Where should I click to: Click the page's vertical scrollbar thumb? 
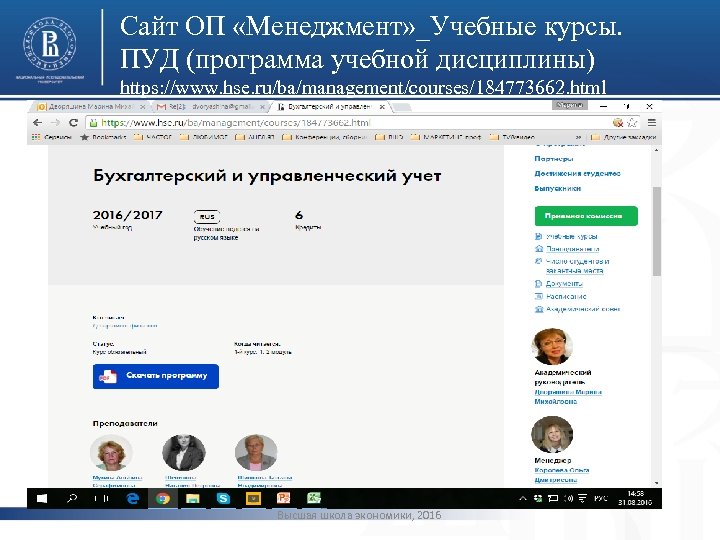(657, 231)
